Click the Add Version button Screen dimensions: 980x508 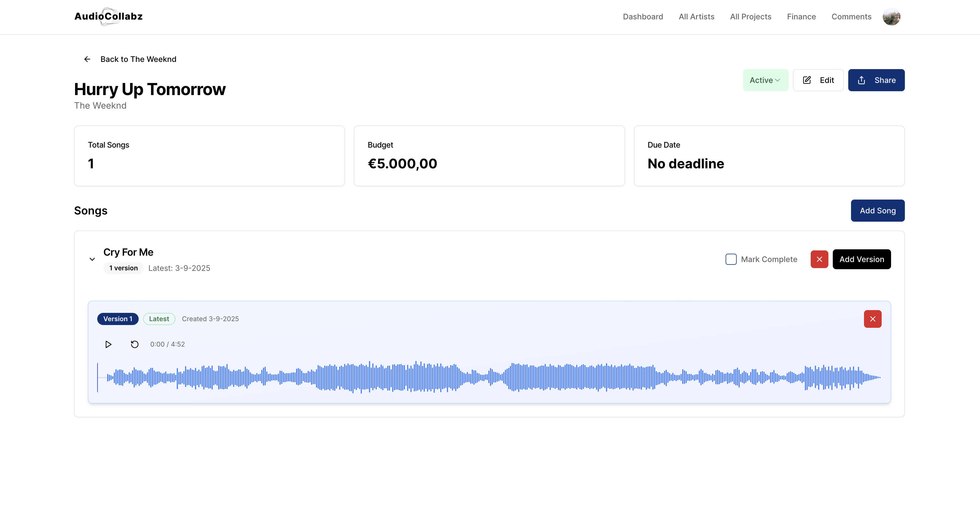click(x=861, y=259)
